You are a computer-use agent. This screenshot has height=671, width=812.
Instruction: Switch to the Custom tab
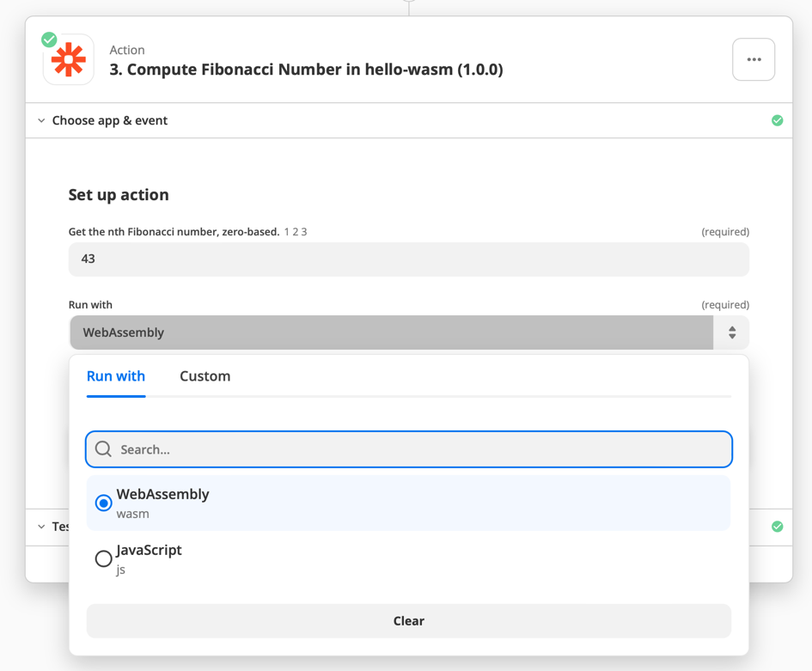click(x=205, y=376)
